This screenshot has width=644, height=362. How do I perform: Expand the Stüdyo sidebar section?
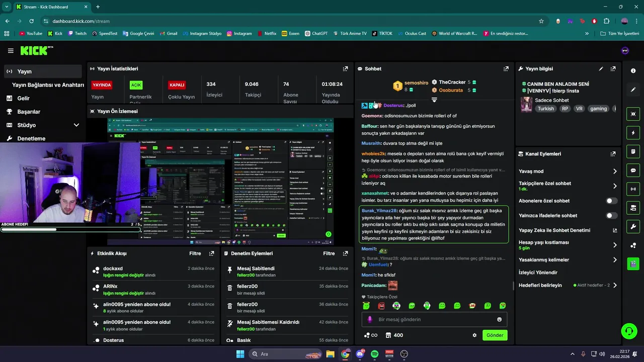tap(76, 125)
